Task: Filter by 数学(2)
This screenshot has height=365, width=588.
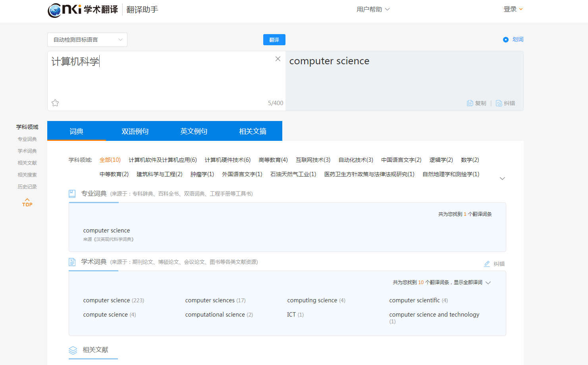Action: [470, 160]
